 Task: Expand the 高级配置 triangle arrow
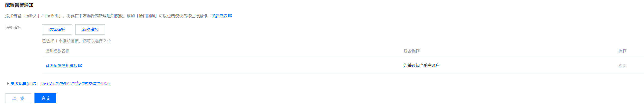(8, 84)
